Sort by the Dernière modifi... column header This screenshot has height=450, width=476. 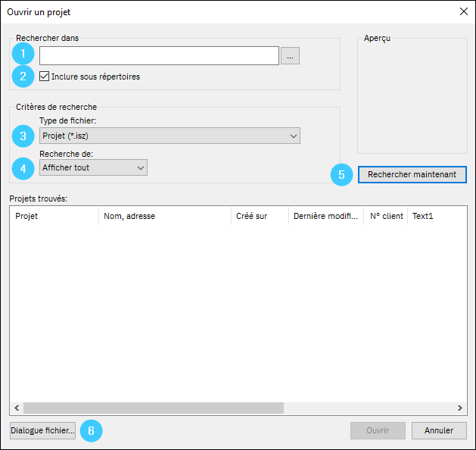click(326, 216)
